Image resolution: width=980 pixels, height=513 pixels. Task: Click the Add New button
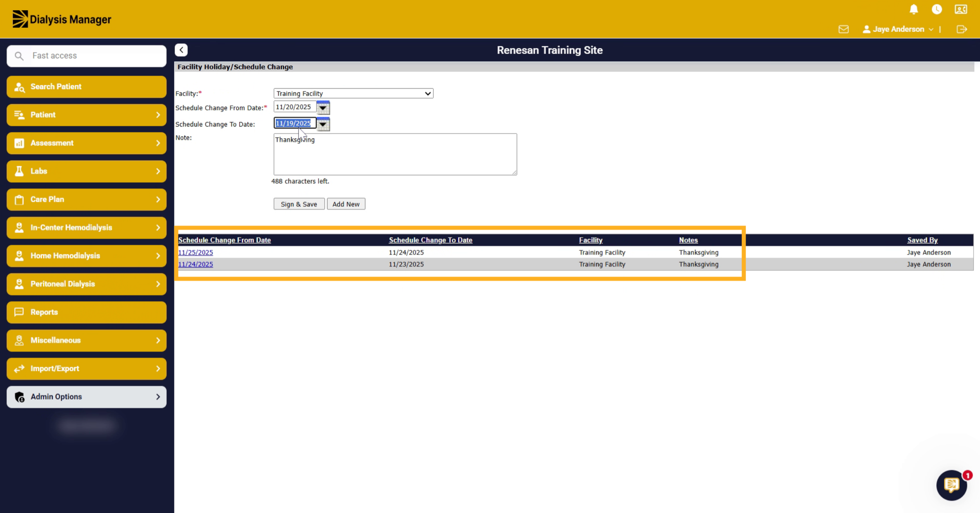click(346, 204)
